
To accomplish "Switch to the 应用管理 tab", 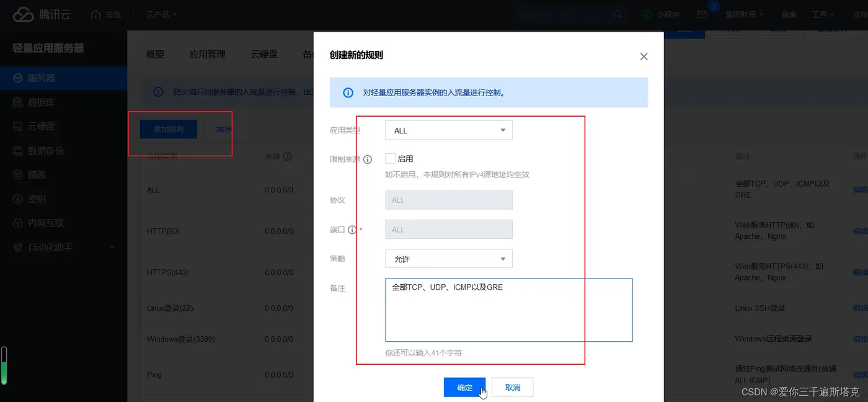I will pos(208,55).
